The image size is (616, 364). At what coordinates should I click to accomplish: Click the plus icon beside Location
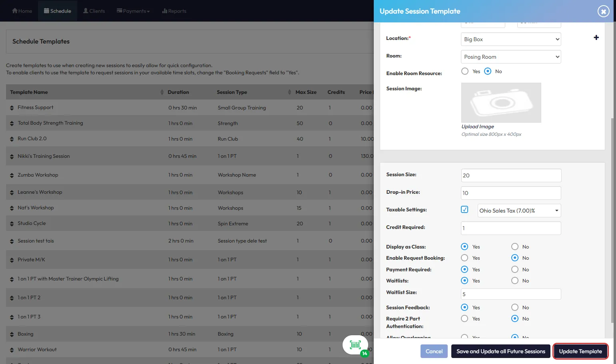[x=596, y=38]
